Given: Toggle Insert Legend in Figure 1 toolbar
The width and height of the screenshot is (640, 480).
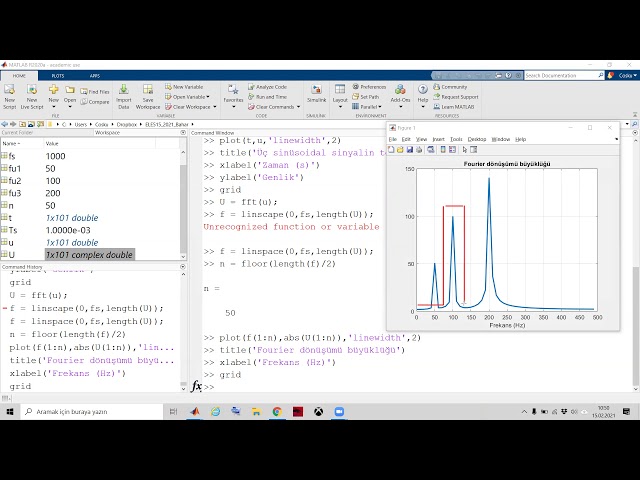Looking at the screenshot, I should 452,150.
